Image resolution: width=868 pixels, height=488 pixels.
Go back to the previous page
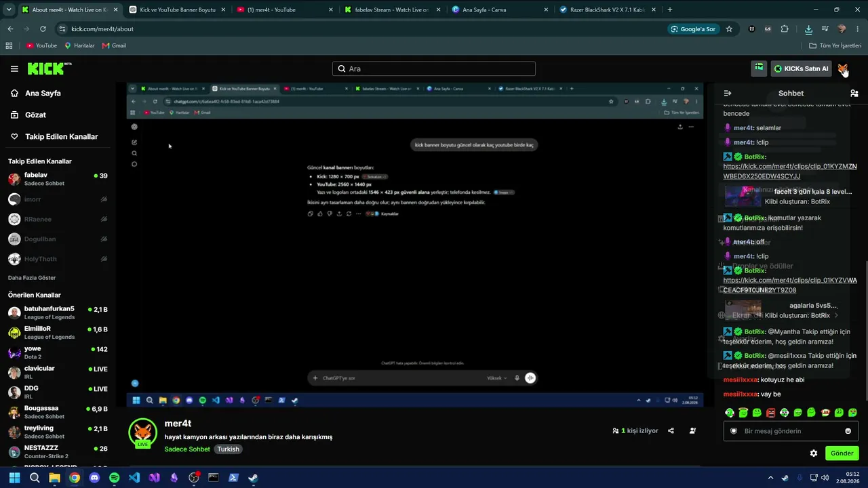(10, 29)
